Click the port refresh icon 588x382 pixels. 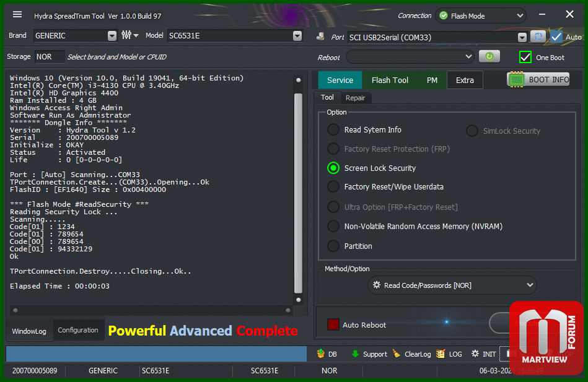click(x=538, y=37)
